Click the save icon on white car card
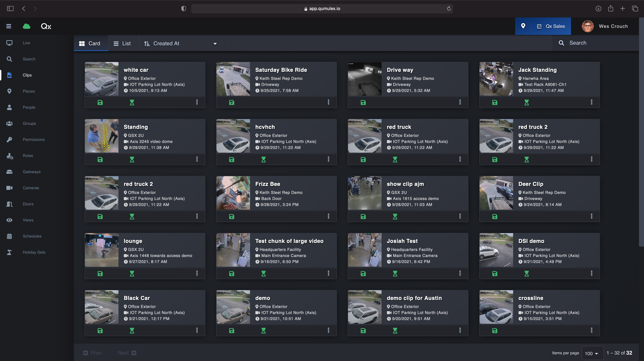Viewport: 644px width, 361px height. tap(100, 102)
